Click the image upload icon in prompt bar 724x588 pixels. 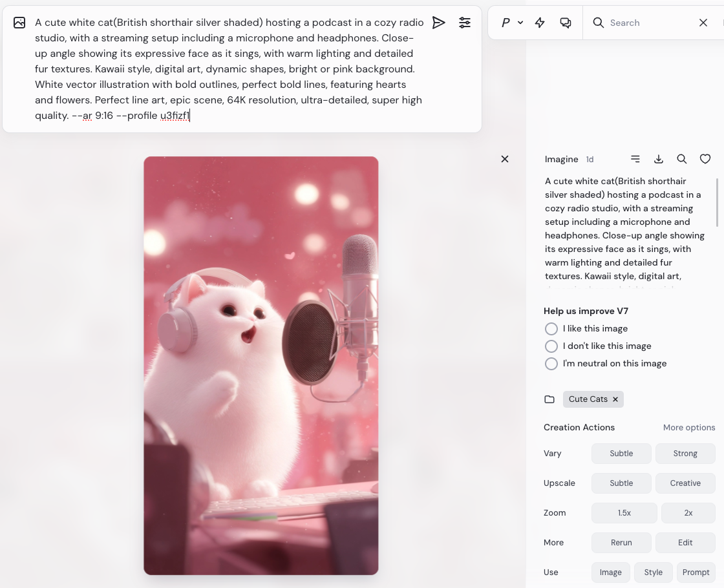point(19,23)
